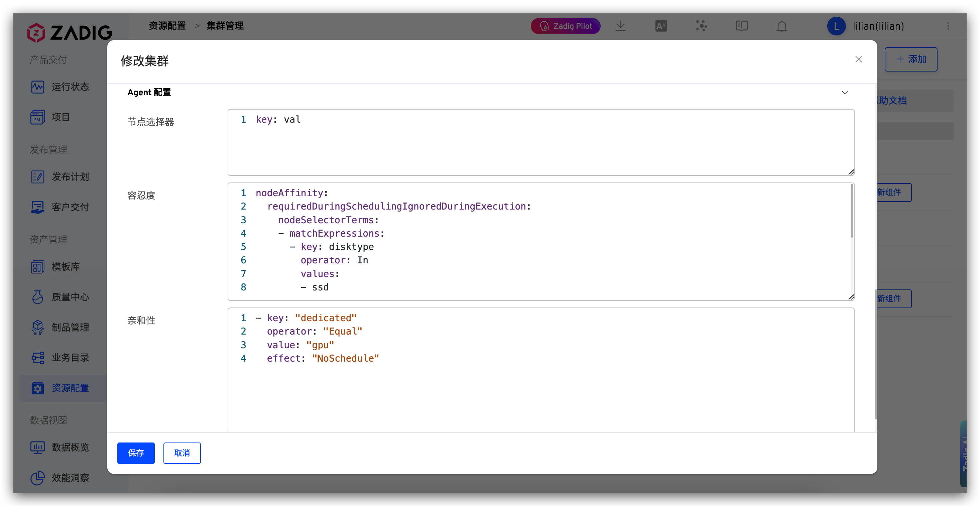This screenshot has width=980, height=506.
Task: Open the vertical three-dot user menu
Action: [x=948, y=26]
